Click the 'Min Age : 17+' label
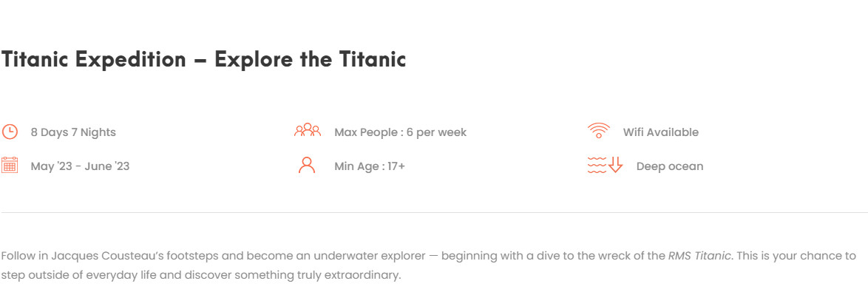Viewport: 868px width, 295px height. coord(369,166)
